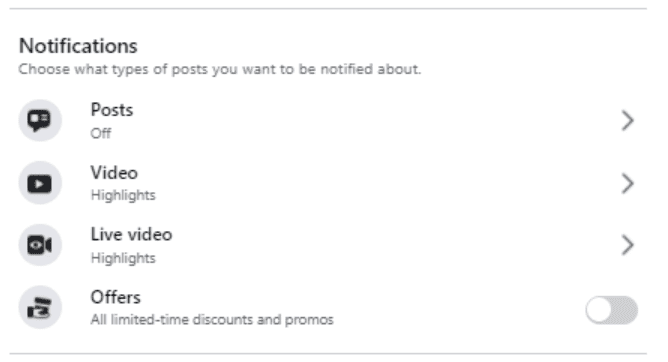Click the Notifications section heading
Screen dimensions: 668x362
click(x=78, y=46)
